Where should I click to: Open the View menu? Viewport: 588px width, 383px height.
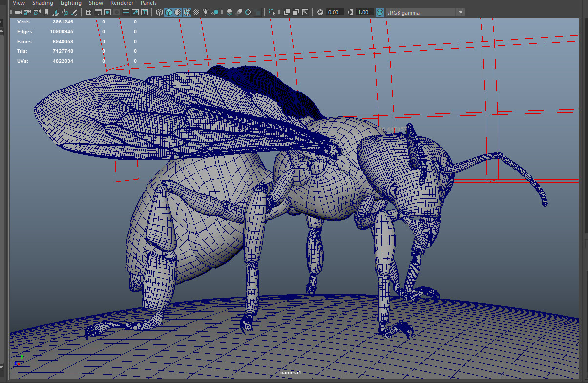pos(19,3)
